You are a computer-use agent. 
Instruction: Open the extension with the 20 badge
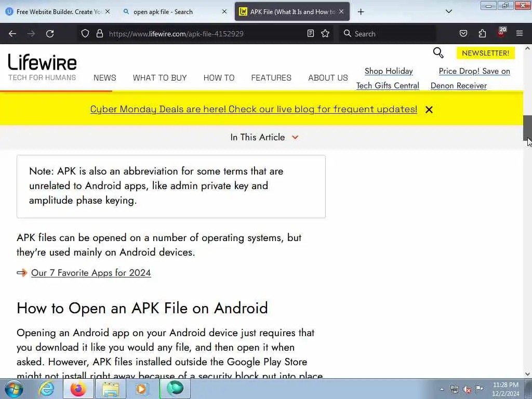click(x=501, y=33)
